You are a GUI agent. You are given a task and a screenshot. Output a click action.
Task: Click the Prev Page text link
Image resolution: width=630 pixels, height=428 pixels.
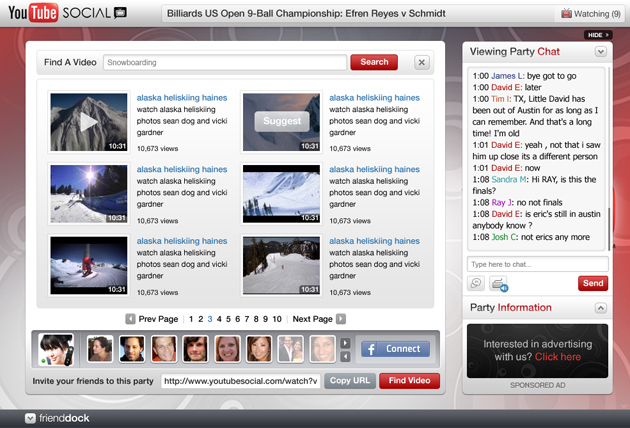point(158,319)
